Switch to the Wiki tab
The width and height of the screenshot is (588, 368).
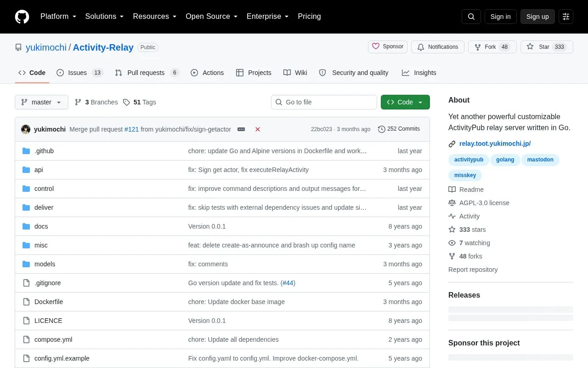click(295, 73)
